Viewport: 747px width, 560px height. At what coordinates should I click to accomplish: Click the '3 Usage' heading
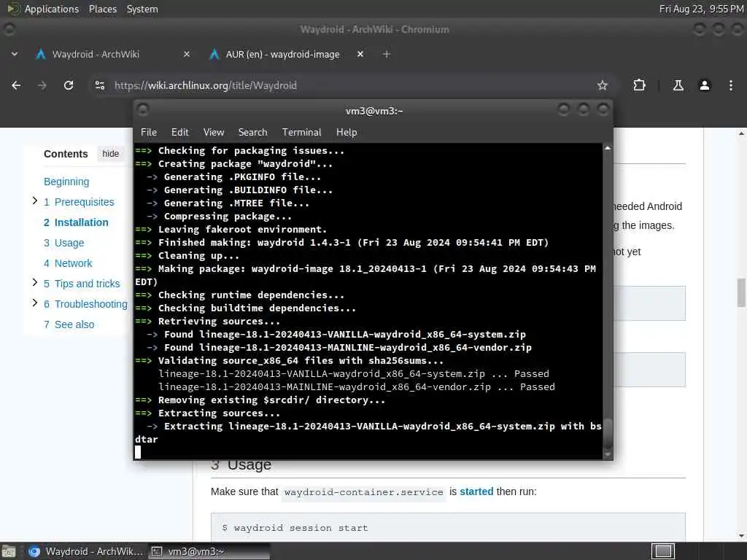tap(241, 464)
